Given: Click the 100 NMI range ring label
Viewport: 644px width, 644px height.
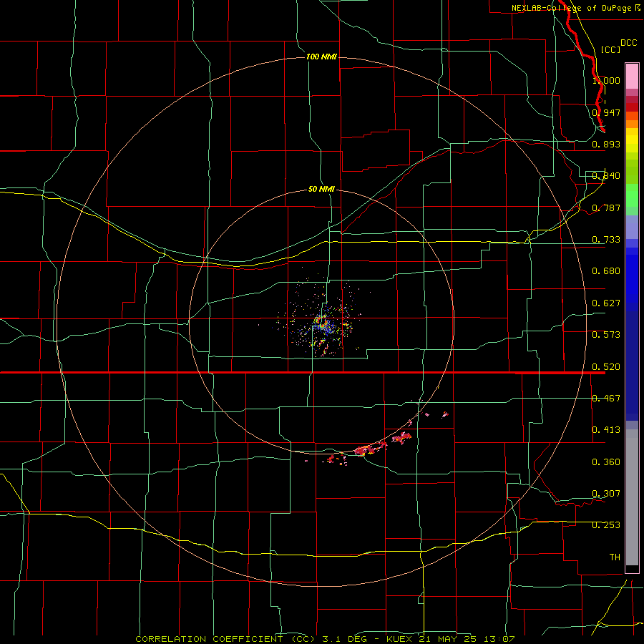Looking at the screenshot, I should (x=321, y=57).
